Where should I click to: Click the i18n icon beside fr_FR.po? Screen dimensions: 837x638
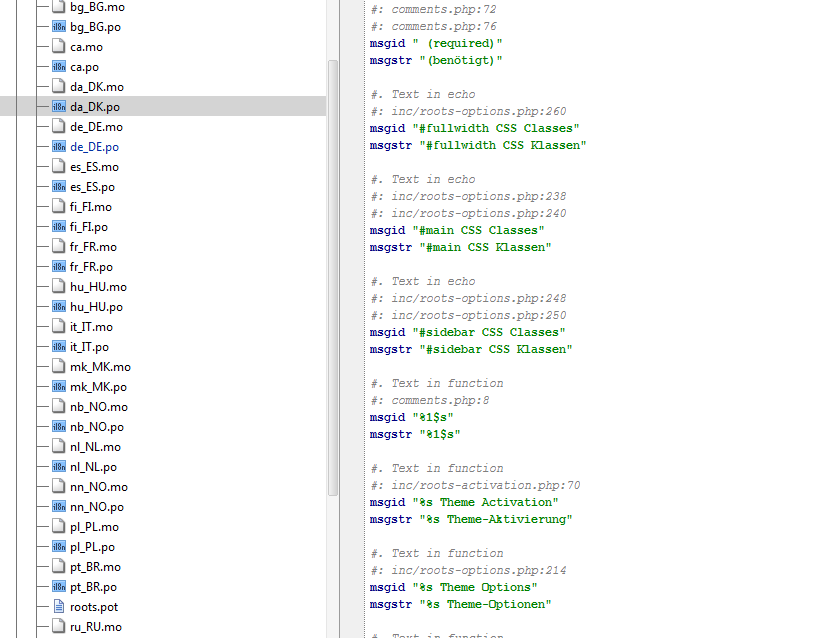pyautogui.click(x=58, y=267)
